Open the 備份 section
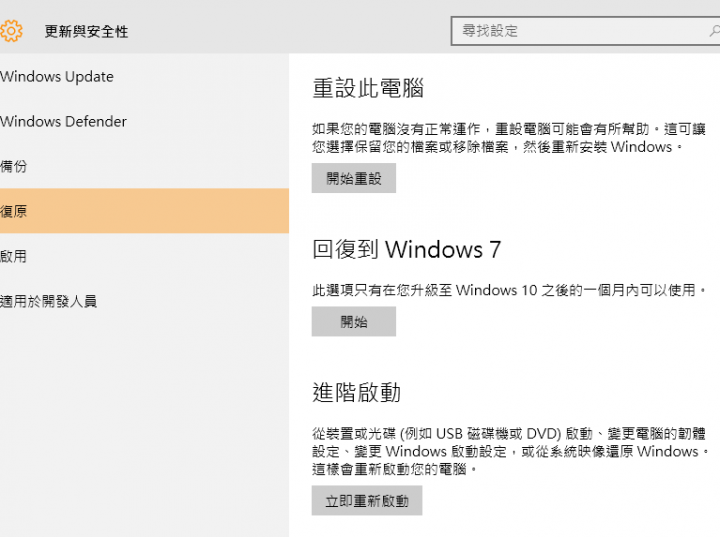Viewport: 720px width, 537px height. [x=144, y=166]
